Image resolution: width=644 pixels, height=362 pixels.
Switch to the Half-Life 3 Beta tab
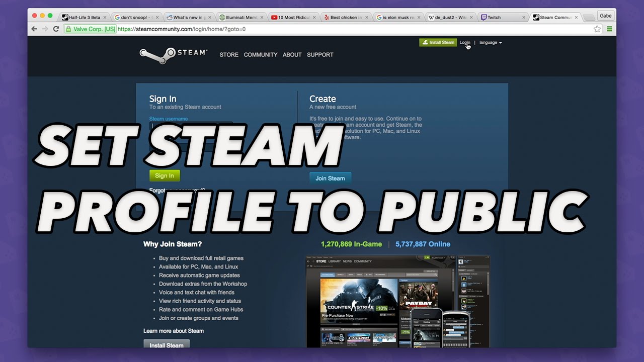point(85,18)
